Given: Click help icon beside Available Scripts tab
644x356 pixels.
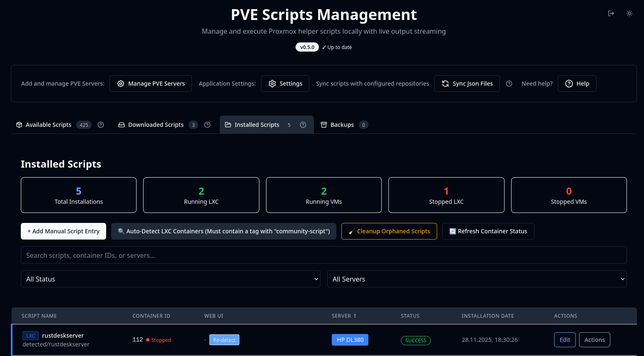Looking at the screenshot, I should pyautogui.click(x=101, y=125).
